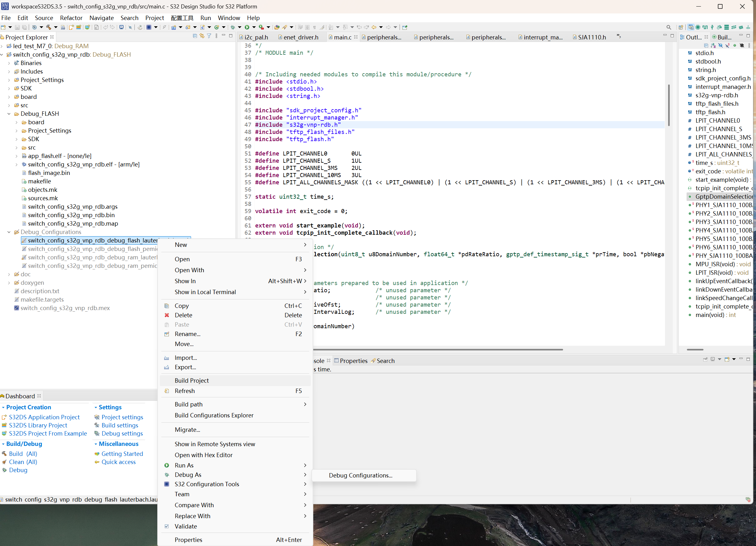Image resolution: width=756 pixels, height=546 pixels.
Task: Click the S32DS Application Project link
Action: click(44, 417)
